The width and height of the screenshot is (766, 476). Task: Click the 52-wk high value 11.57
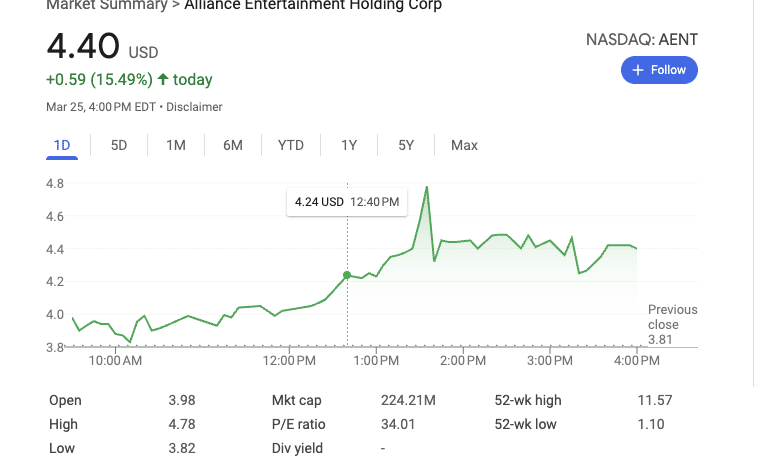pos(655,400)
